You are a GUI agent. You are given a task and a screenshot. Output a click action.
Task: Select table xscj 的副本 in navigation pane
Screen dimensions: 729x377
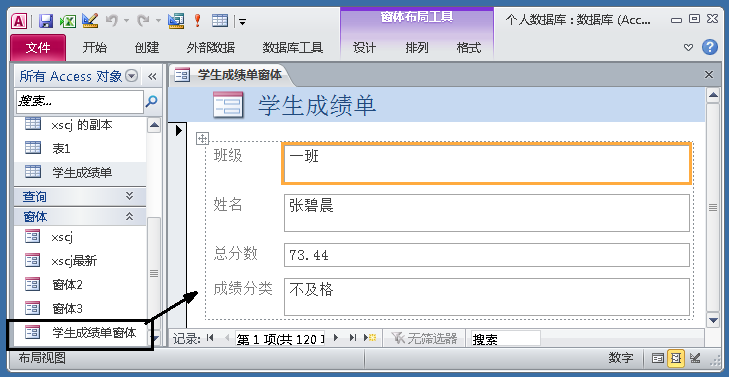pos(80,125)
